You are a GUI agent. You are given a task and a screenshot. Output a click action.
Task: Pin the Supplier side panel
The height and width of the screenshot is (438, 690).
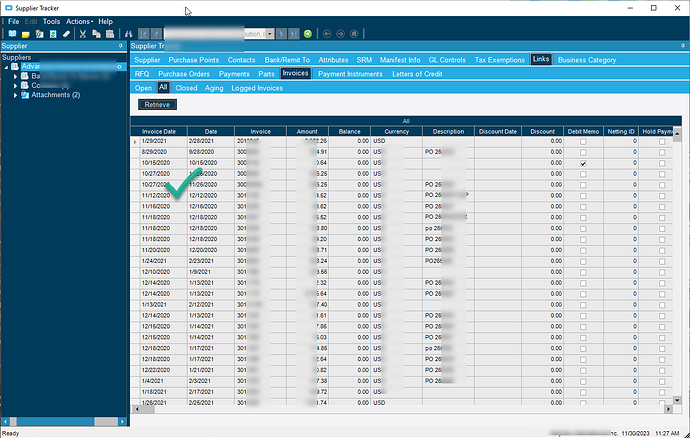click(x=120, y=46)
